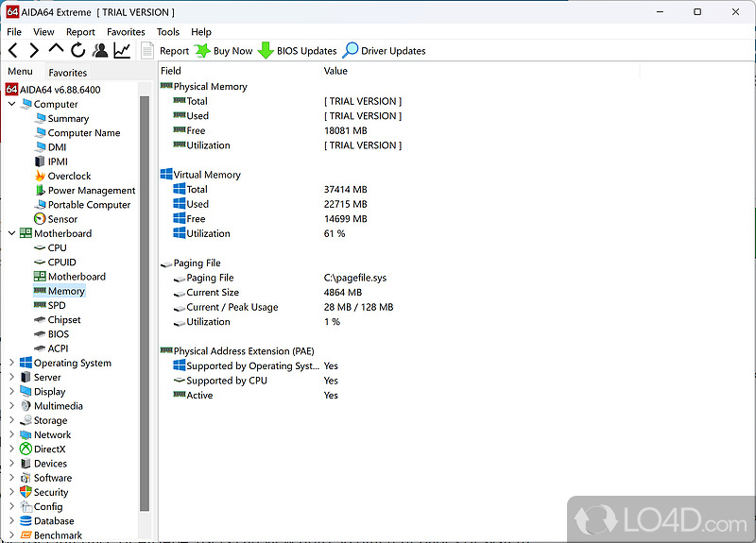Open the Report menu
Image resolution: width=756 pixels, height=543 pixels.
tap(80, 32)
